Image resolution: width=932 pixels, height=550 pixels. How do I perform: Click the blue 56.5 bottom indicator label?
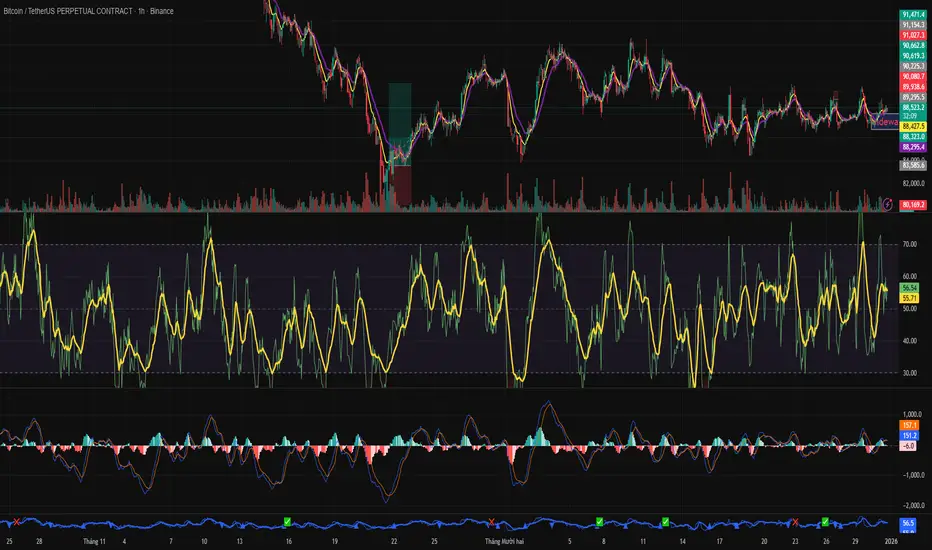[908, 523]
